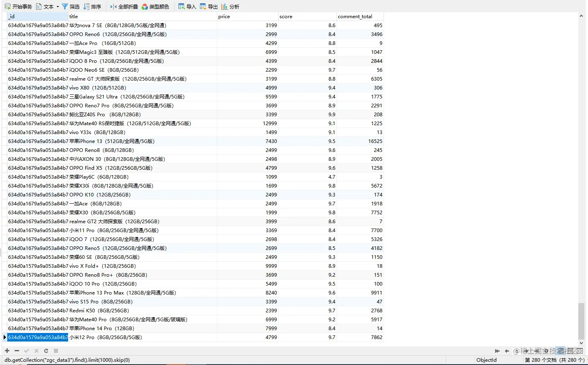Click the stop icon in bottom bar
The image size is (588, 365).
56,351
